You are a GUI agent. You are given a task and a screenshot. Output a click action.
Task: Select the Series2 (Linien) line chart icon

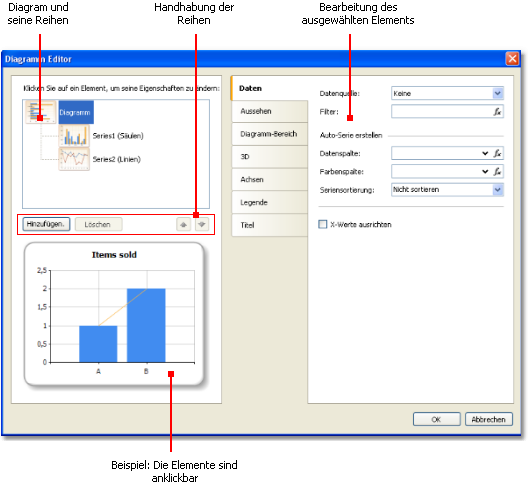tap(74, 159)
